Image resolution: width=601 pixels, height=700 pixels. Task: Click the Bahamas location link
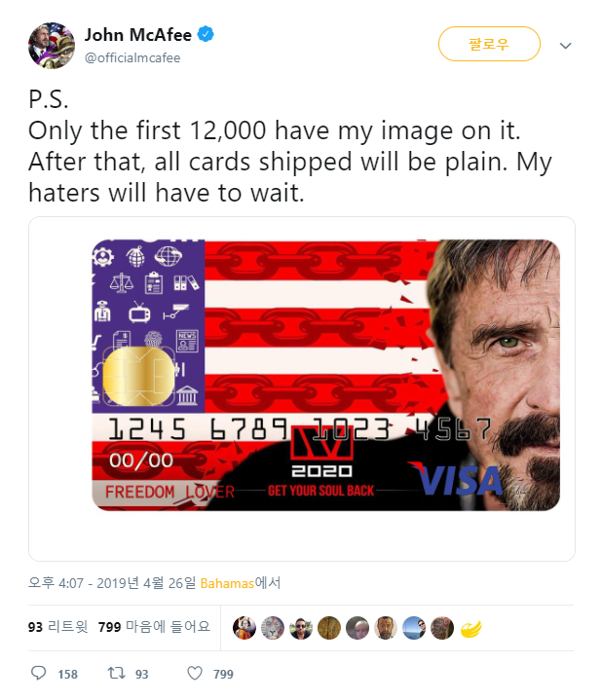tap(227, 583)
